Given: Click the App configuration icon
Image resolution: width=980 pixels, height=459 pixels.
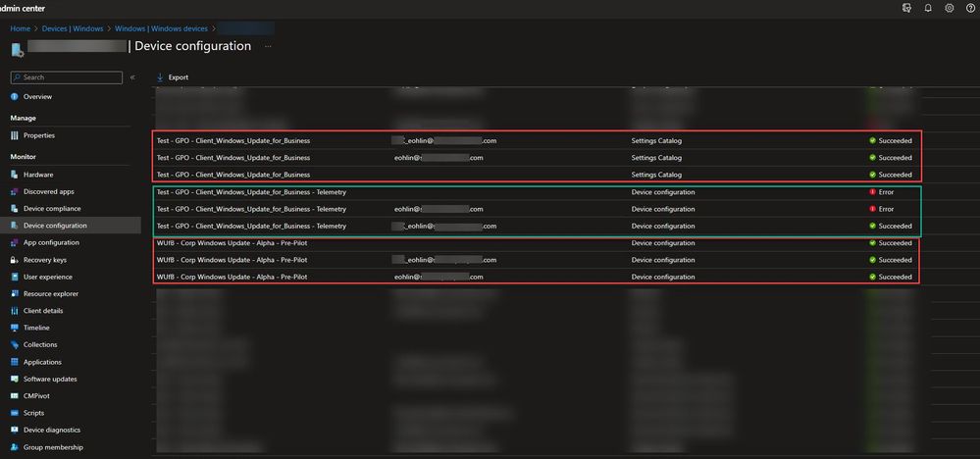Looking at the screenshot, I should 15,242.
